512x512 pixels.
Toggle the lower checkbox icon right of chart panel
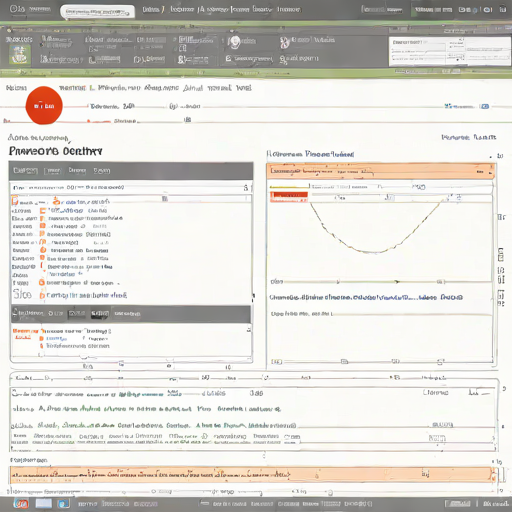501,295
